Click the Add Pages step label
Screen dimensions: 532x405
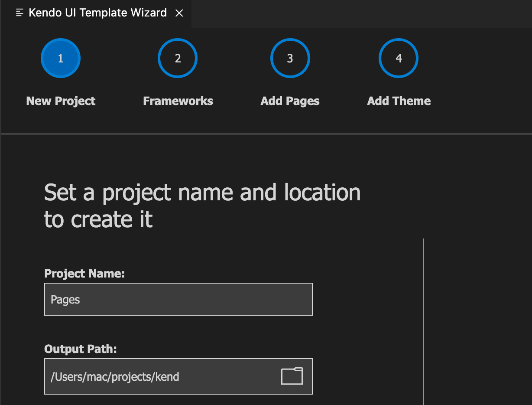290,101
